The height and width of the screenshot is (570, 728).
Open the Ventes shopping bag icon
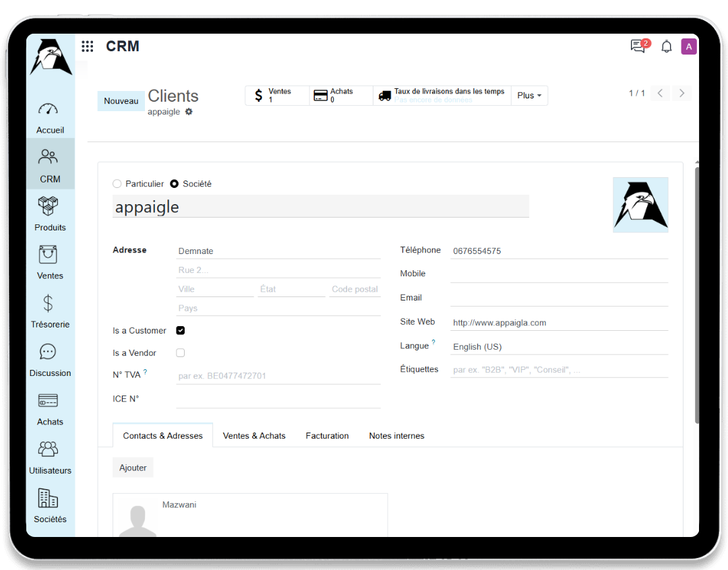[48, 255]
